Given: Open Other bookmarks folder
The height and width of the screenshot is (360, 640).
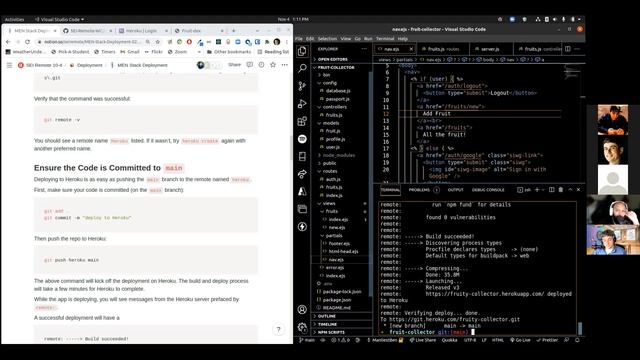Looking at the screenshot, I should (x=229, y=52).
